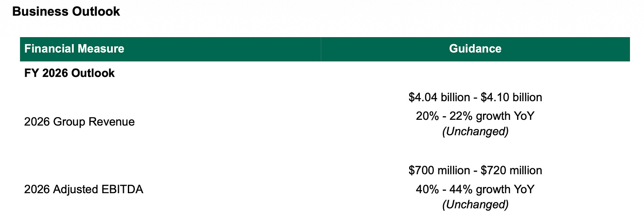Click the word EBITDA in the row label
The image size is (644, 221).
click(x=123, y=190)
